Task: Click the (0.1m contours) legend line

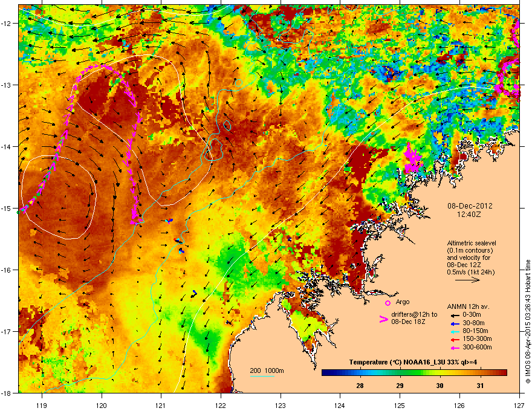Action: click(x=470, y=251)
